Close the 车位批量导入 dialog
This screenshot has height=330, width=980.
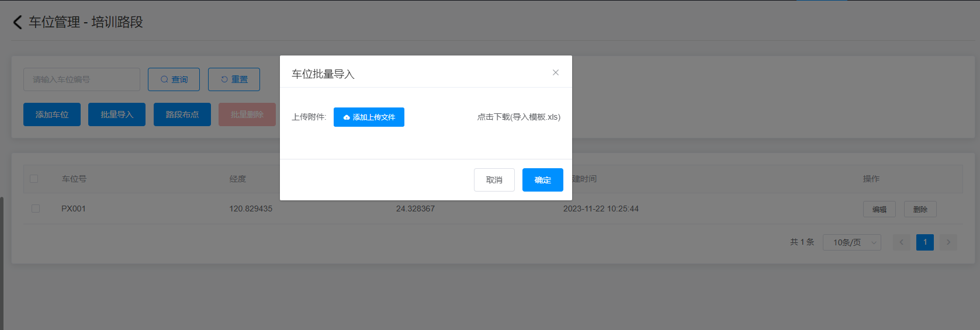click(556, 72)
